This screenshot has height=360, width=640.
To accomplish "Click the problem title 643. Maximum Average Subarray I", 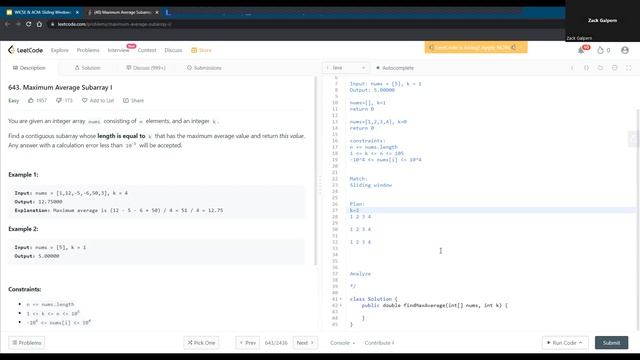I will click(60, 87).
